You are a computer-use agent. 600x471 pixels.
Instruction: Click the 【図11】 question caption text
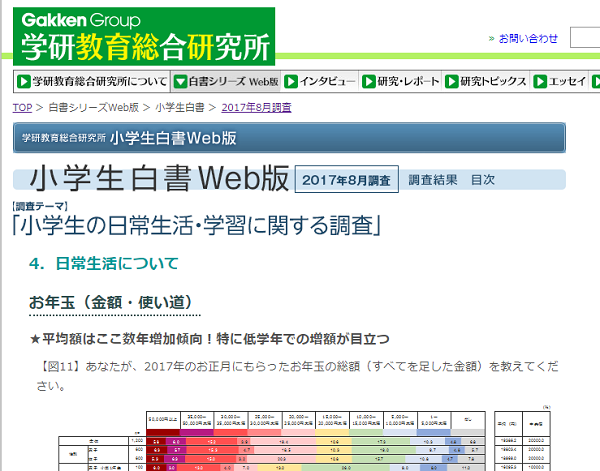tap(297, 376)
